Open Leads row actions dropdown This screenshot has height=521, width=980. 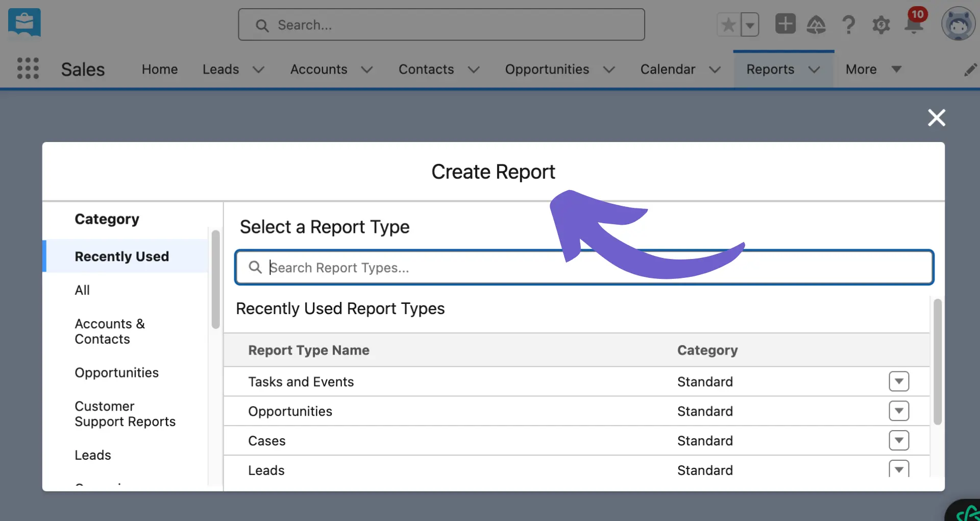[899, 469]
